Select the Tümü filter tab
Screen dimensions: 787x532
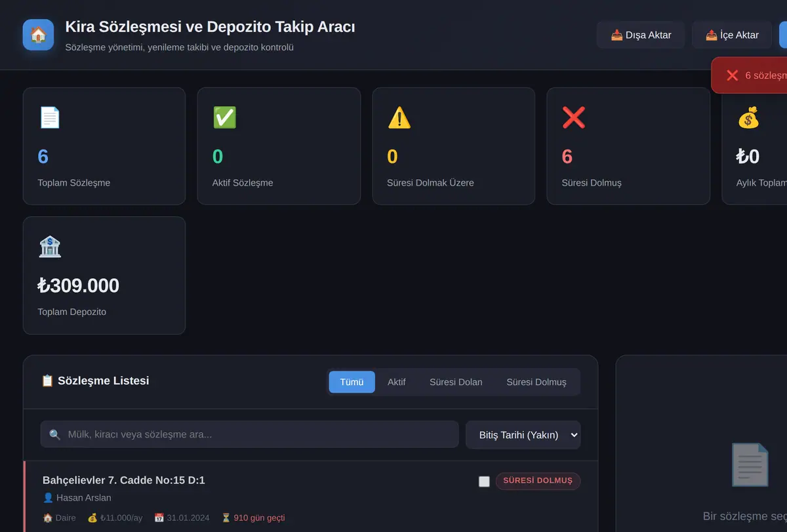pyautogui.click(x=352, y=382)
